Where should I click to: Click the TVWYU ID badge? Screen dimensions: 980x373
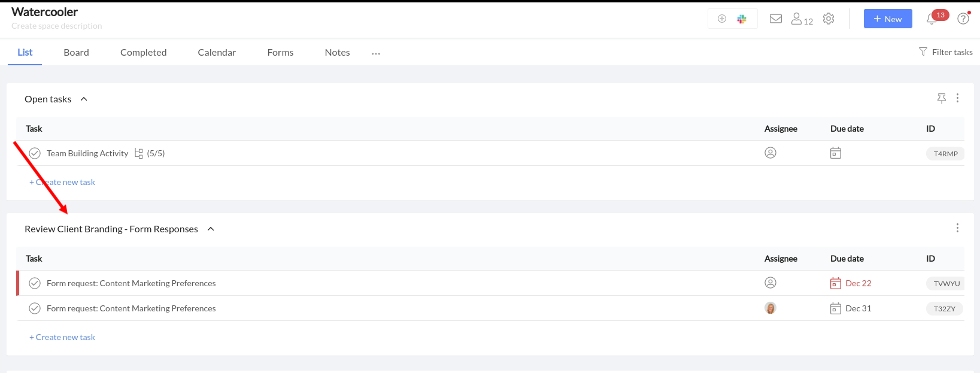coord(946,283)
